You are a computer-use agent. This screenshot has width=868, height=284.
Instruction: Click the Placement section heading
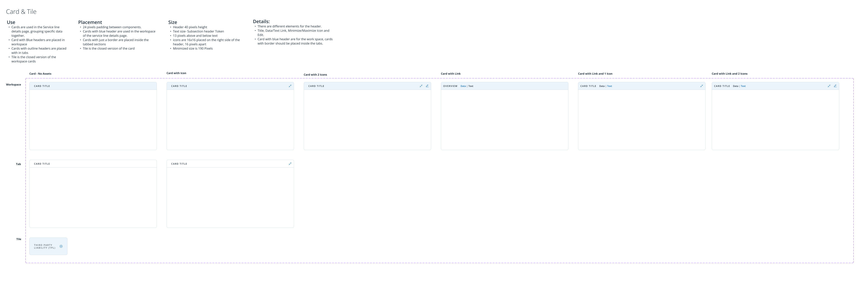point(90,22)
